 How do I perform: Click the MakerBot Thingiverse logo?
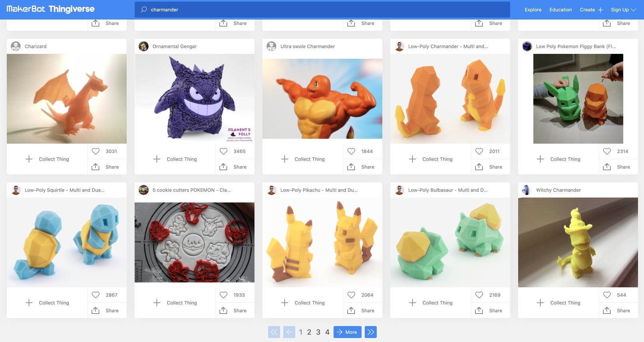[x=50, y=9]
